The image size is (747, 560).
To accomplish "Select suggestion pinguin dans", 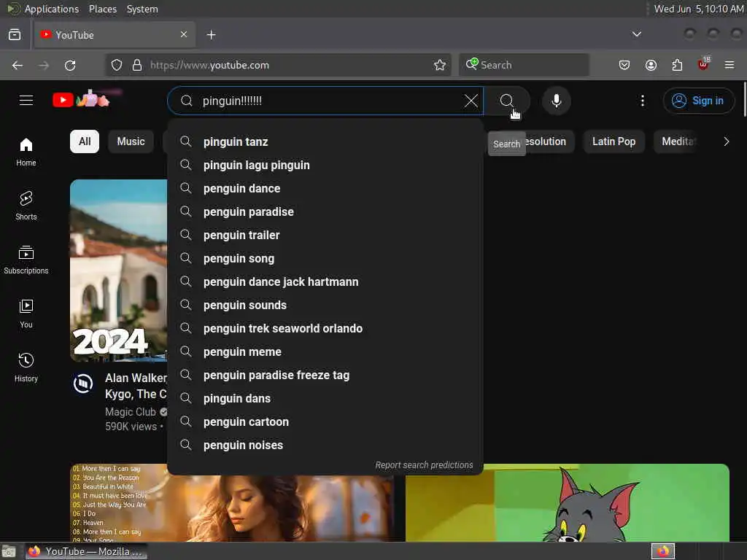I will pos(325,398).
